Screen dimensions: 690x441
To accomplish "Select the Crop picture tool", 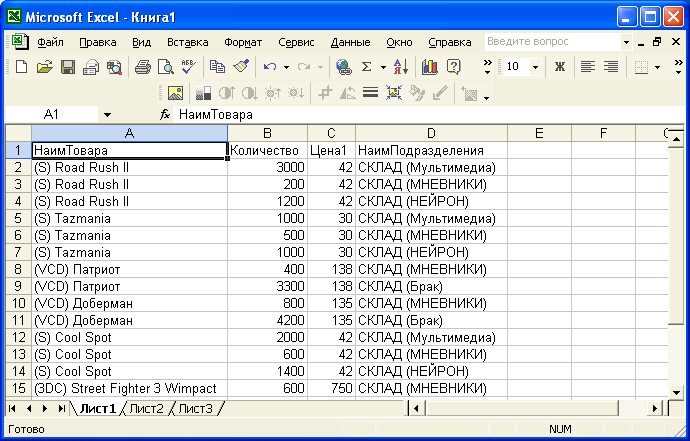I will pyautogui.click(x=325, y=93).
